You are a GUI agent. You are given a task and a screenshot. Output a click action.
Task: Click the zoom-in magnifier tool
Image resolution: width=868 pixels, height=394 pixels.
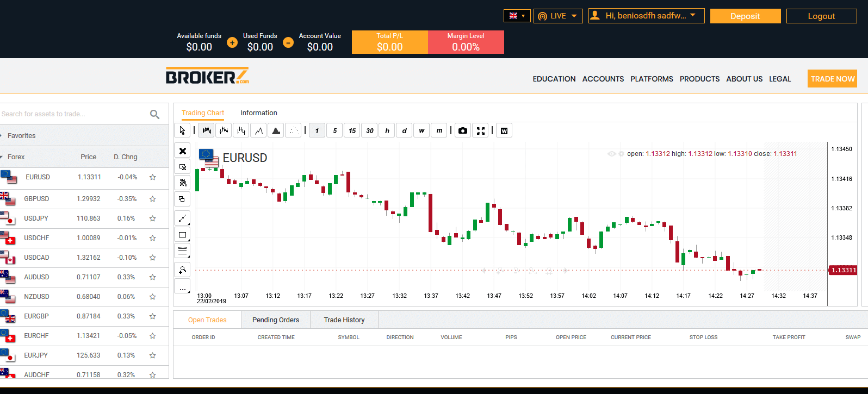click(183, 270)
